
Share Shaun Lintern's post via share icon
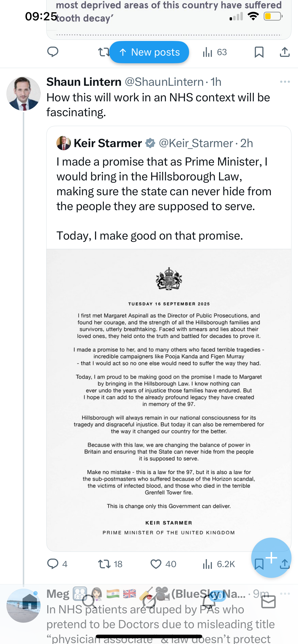point(285,564)
